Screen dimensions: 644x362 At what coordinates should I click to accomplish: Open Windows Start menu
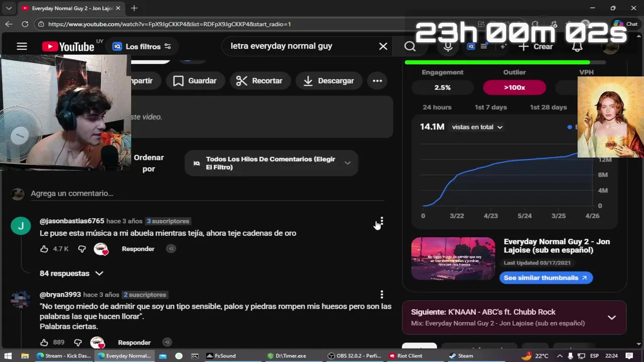(8, 355)
